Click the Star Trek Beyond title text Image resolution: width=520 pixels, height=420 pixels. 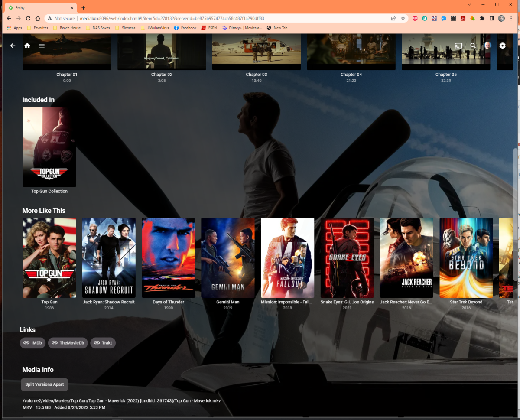[x=466, y=302]
